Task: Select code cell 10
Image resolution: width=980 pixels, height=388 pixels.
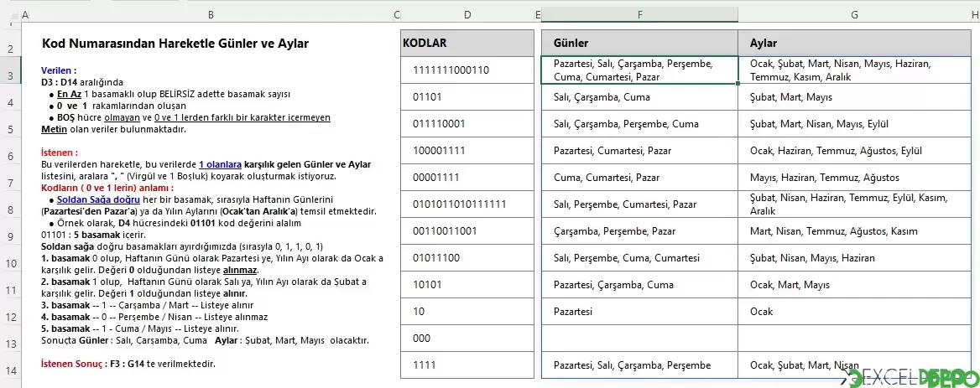Action: 467,312
